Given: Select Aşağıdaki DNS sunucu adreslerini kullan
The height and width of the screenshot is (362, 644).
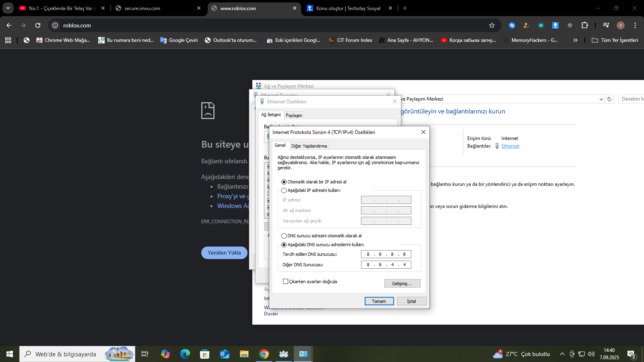Looking at the screenshot, I should (322, 245).
